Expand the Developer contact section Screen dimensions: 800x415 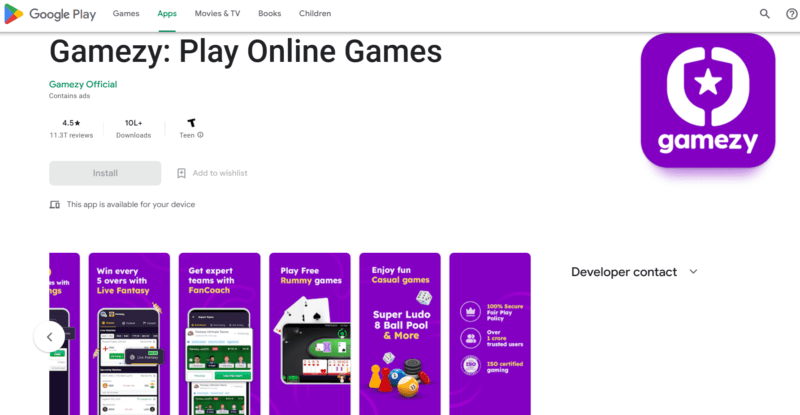click(634, 272)
